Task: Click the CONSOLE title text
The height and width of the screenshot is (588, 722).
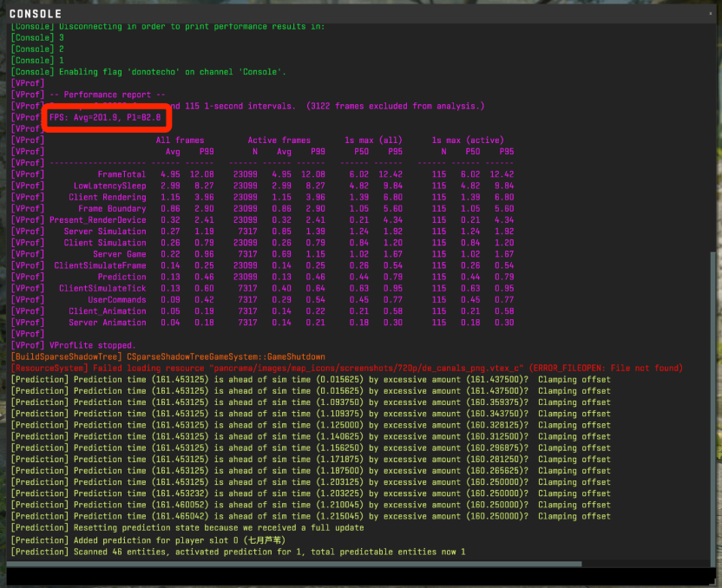Action: (36, 14)
